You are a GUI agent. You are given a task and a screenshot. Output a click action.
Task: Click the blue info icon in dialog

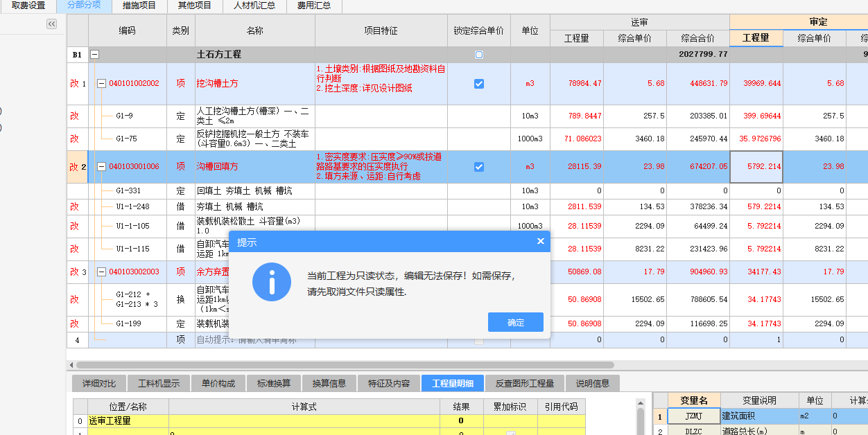(x=272, y=282)
